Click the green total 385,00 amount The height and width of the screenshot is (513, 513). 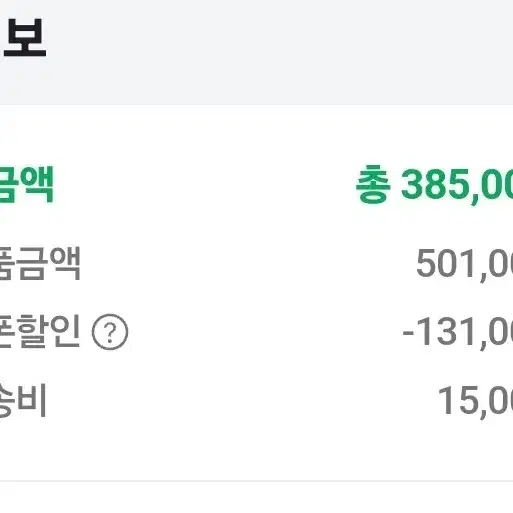[457, 185]
